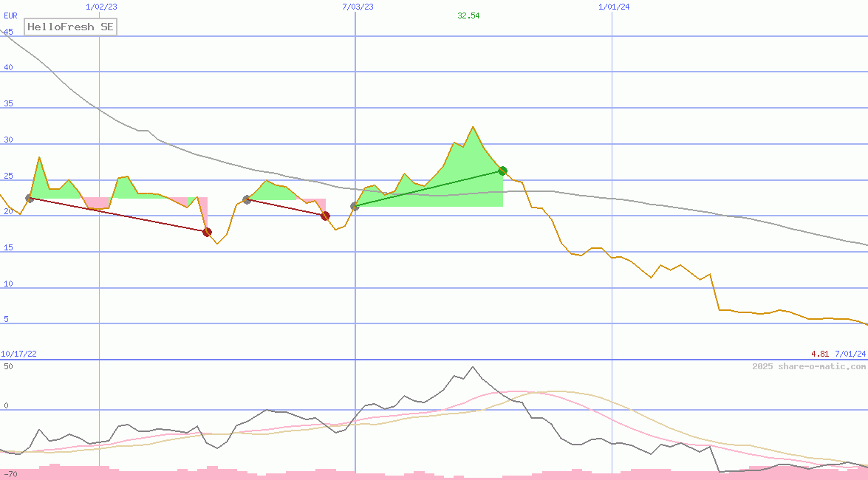Open the share-o-matic.com watermark link

(809, 366)
